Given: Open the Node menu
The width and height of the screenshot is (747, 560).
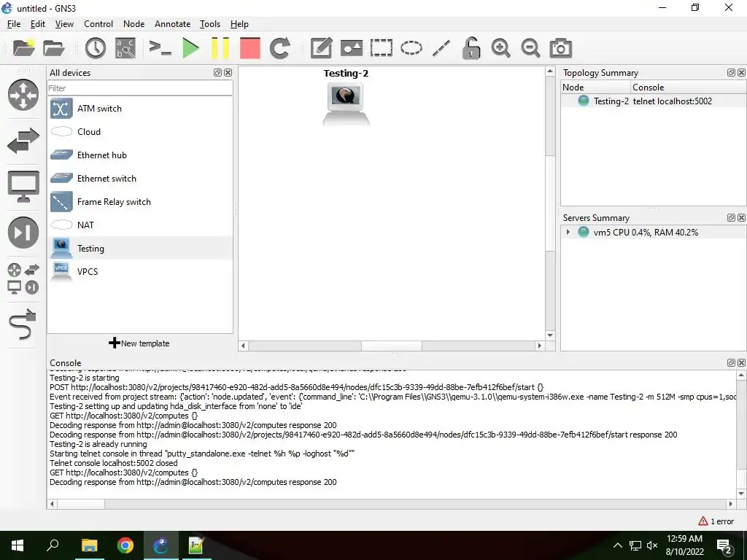Looking at the screenshot, I should click(x=134, y=24).
